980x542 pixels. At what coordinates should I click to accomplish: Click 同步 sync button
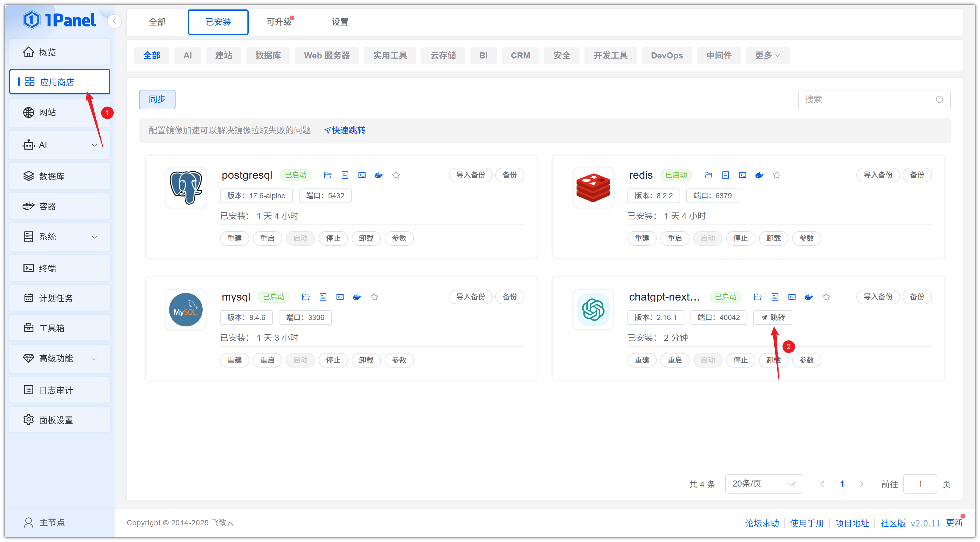157,99
